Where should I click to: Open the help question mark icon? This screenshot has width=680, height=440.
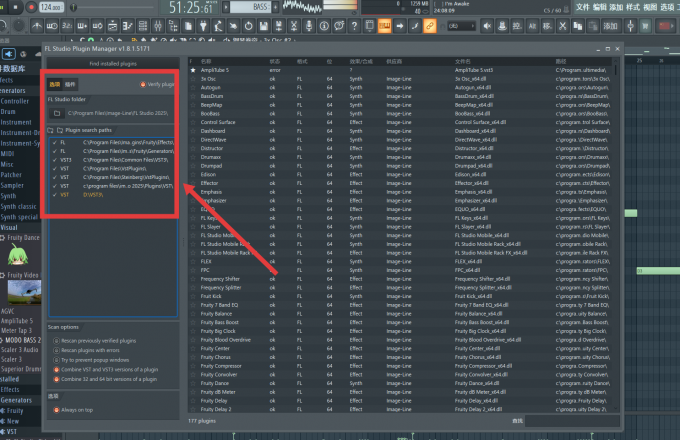pyautogui.click(x=354, y=26)
